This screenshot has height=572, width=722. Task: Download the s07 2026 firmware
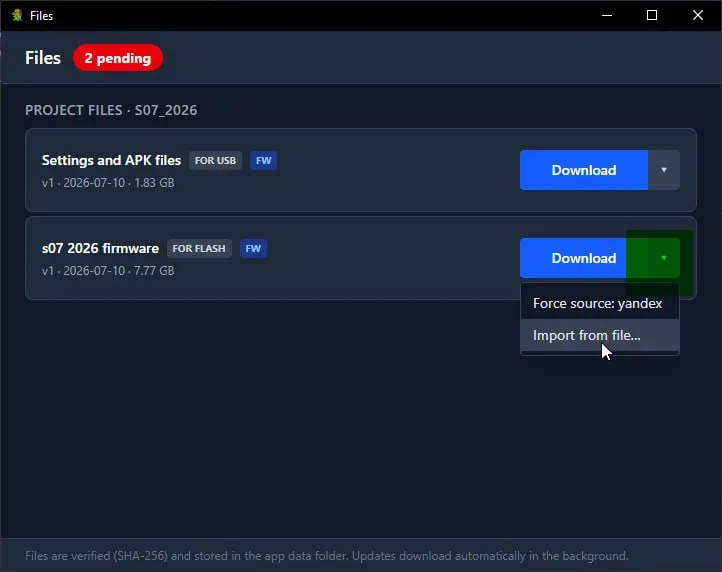click(x=583, y=258)
